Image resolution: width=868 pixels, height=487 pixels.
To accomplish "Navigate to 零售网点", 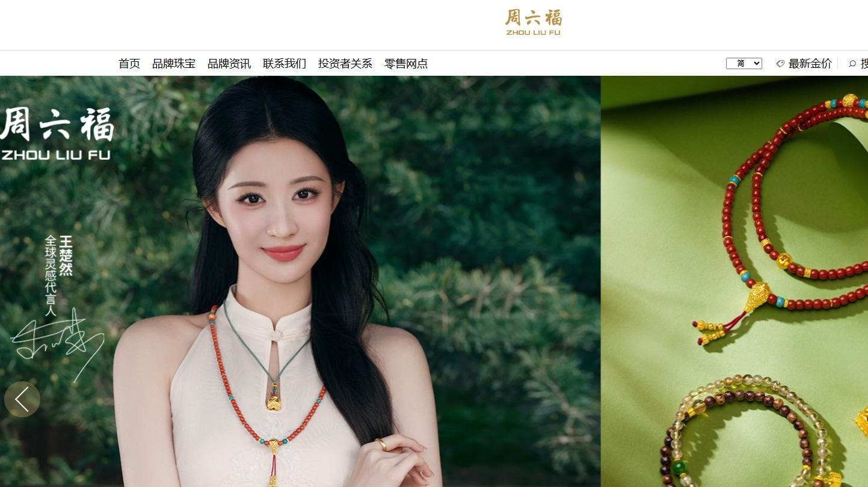I will pyautogui.click(x=406, y=64).
